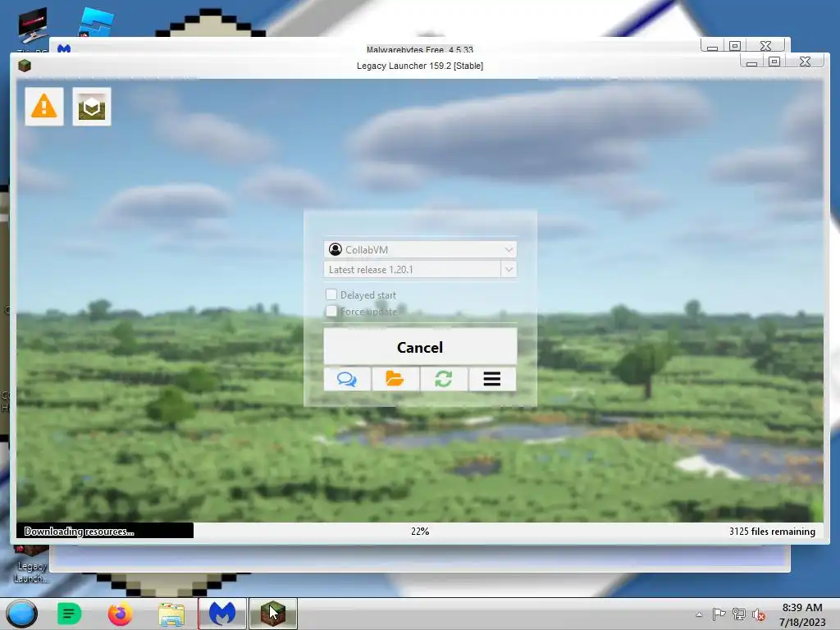The height and width of the screenshot is (630, 840).
Task: Open the Minecraft block package icon
Action: (92, 106)
